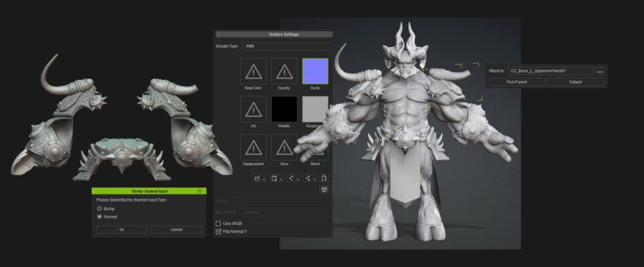Screen dimensions: 644x267
Task: Click the ok button in Bump dialog
Action: tap(121, 229)
